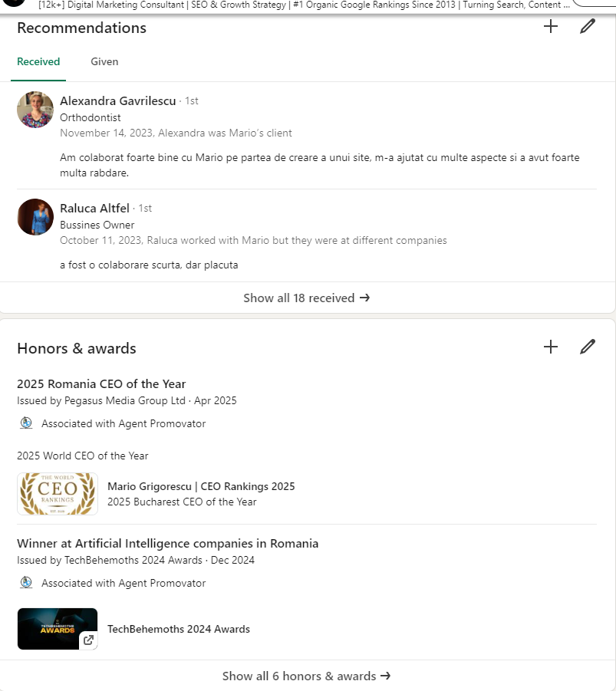Screen dimensions: 616x691
Task: Open Mario Grigorescu CEO Rankings 2025 link
Action: click(201, 485)
